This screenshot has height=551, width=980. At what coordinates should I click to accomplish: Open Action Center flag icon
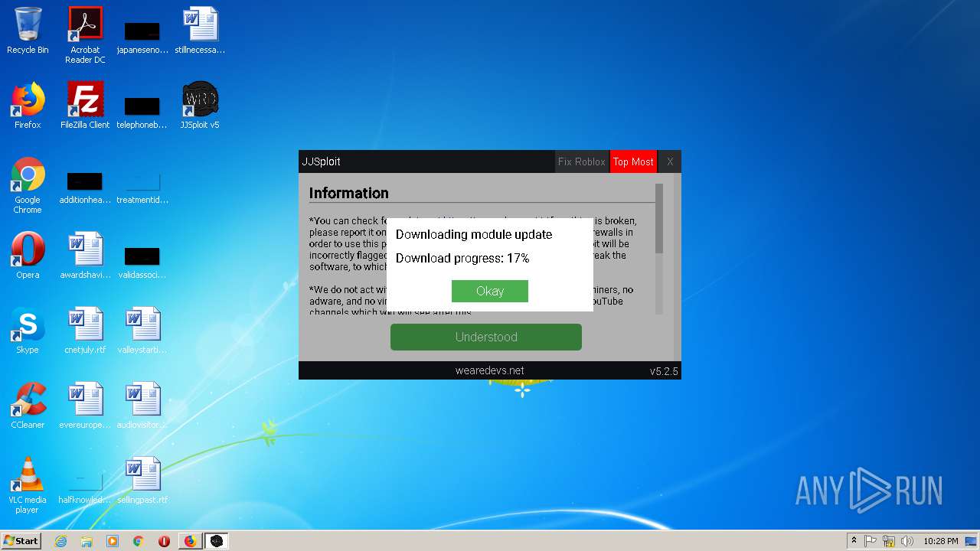click(x=871, y=541)
